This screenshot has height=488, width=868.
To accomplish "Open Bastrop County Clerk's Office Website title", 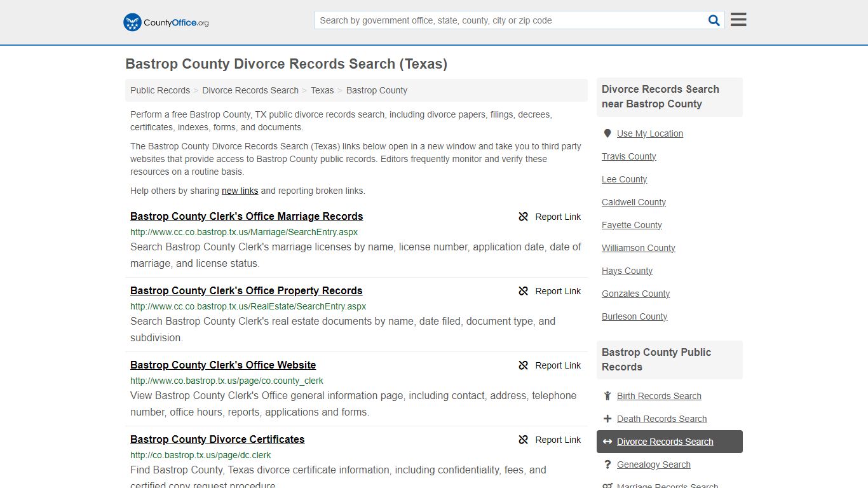I will [223, 365].
